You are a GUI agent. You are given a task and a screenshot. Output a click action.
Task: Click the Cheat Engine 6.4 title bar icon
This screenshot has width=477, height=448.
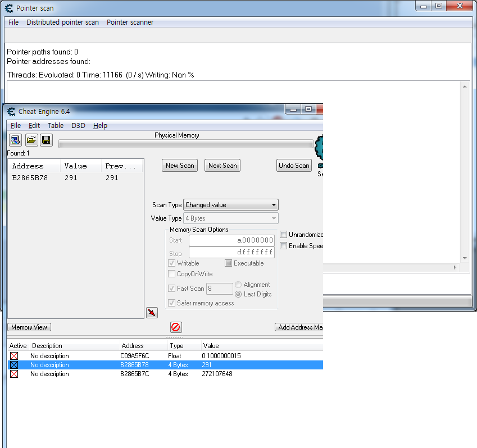point(11,112)
